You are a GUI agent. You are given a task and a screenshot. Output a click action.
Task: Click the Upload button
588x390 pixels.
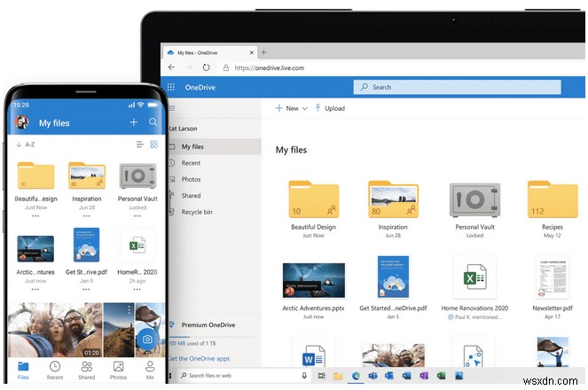pyautogui.click(x=330, y=108)
